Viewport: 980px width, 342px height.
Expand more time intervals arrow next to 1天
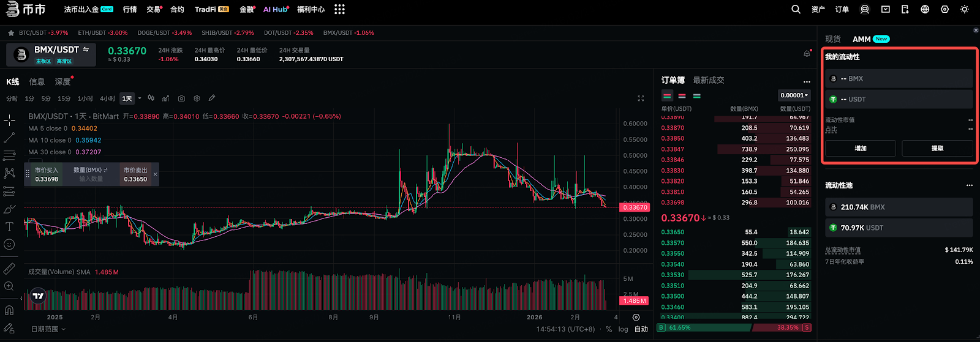140,99
